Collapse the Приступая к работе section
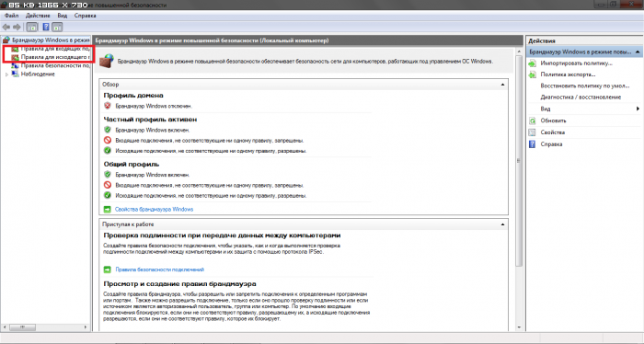 click(502, 224)
